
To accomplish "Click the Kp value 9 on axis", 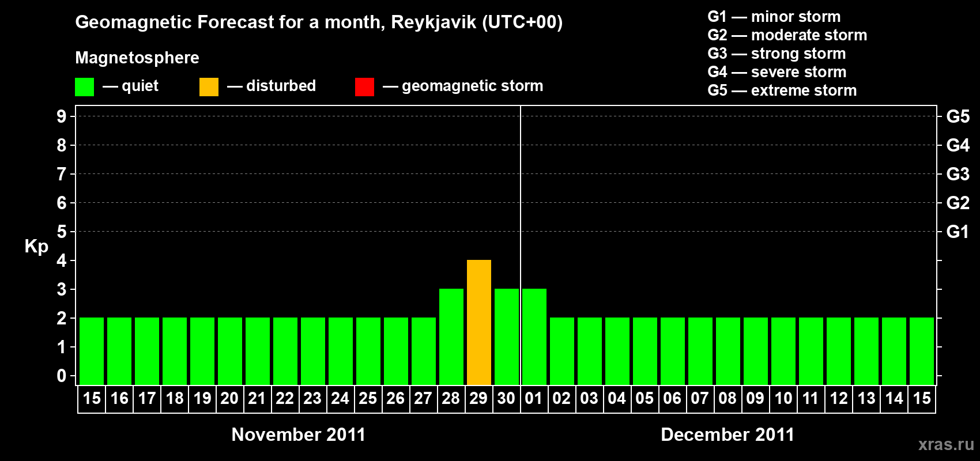I will click(62, 116).
